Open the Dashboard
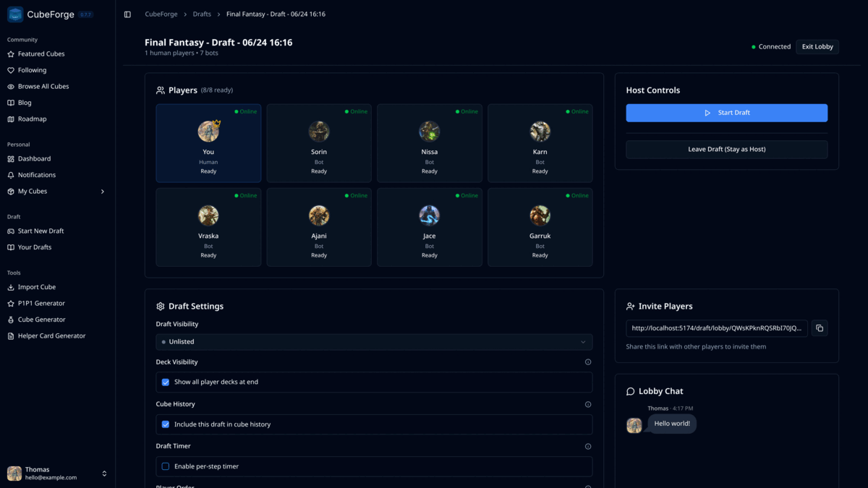Screen dimensions: 868x488 [34, 159]
